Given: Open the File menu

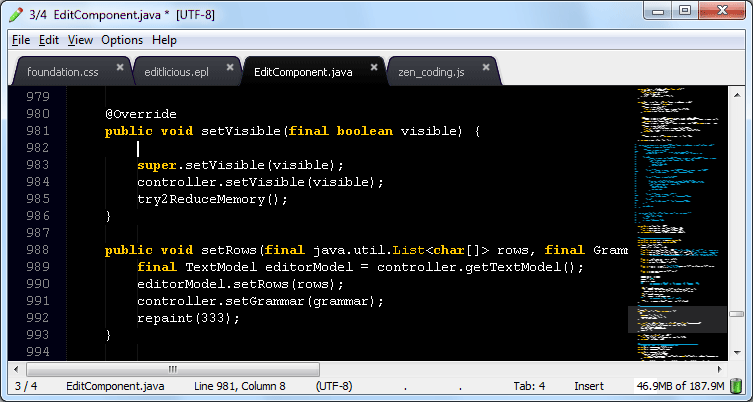Looking at the screenshot, I should click(20, 40).
